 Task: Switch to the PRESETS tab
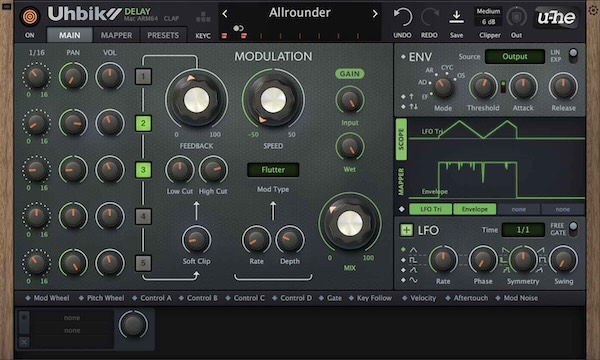[x=163, y=35]
